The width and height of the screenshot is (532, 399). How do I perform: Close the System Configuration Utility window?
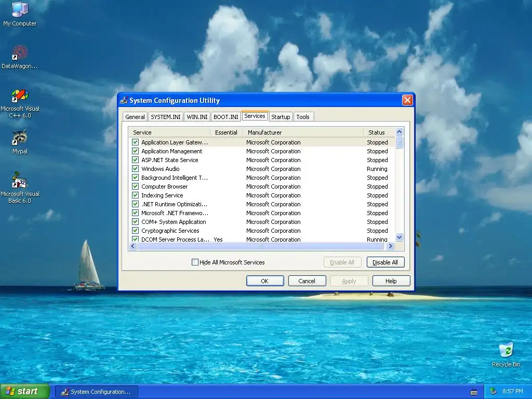tap(407, 100)
